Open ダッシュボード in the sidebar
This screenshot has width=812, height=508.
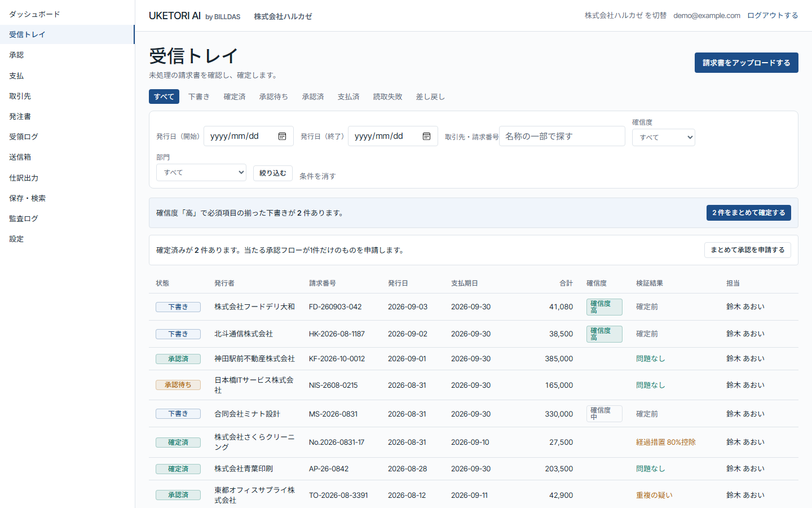tap(67, 14)
